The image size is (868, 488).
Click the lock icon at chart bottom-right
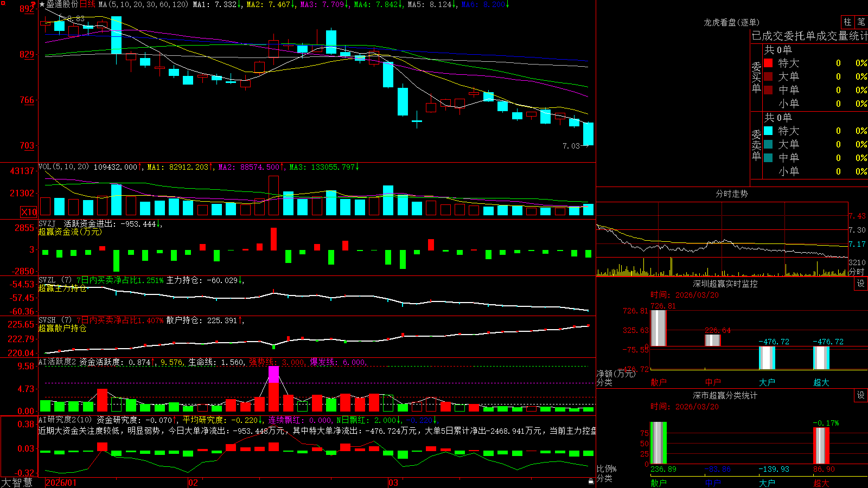pos(591,481)
